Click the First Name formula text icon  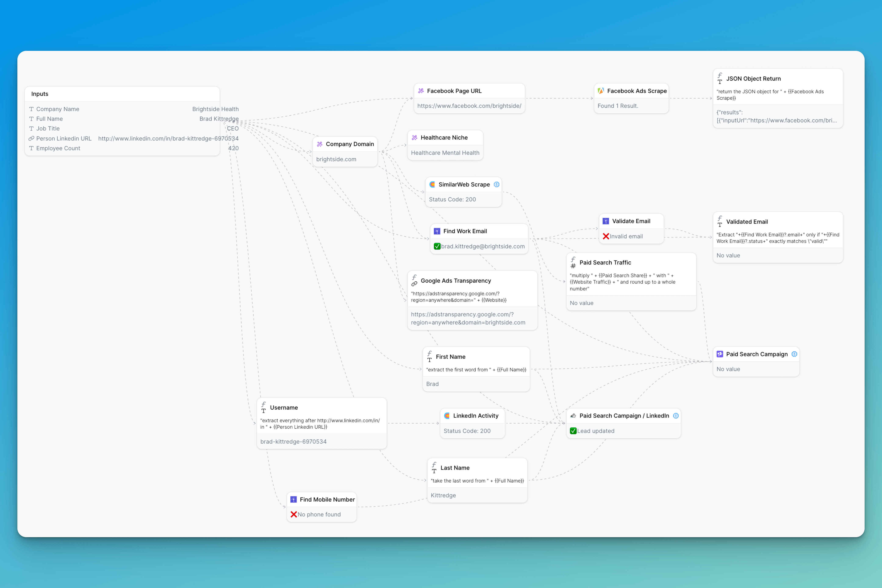pos(429,357)
